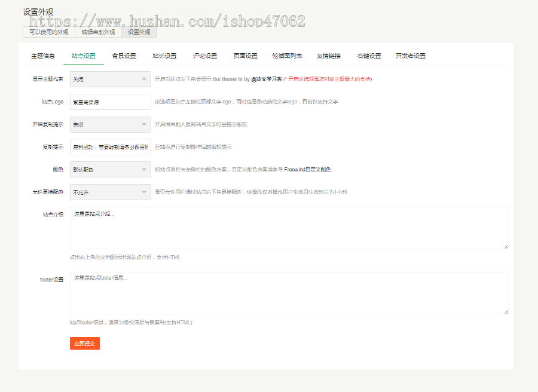Click the 立即提交 submit button
The image size is (538, 392).
(x=85, y=344)
